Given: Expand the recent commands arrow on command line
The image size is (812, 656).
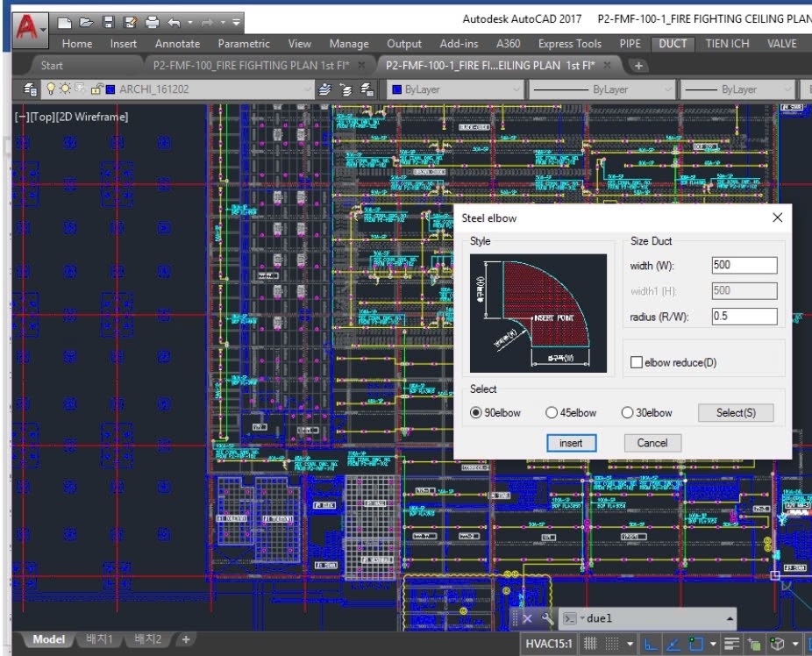Looking at the screenshot, I should [730, 617].
